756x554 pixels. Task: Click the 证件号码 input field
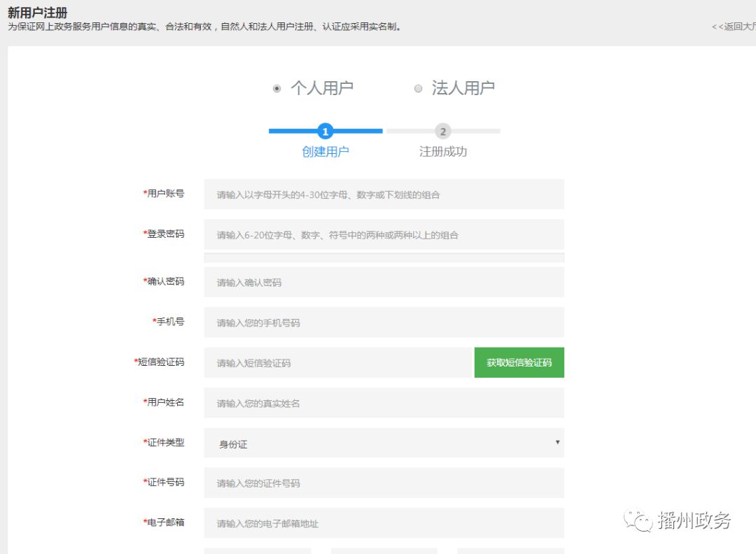(384, 483)
